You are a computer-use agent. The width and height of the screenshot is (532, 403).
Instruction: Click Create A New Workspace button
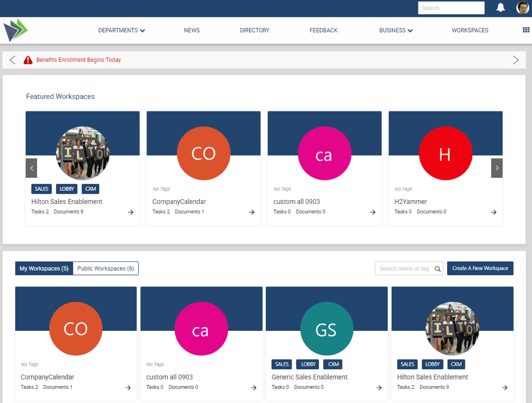tap(480, 268)
